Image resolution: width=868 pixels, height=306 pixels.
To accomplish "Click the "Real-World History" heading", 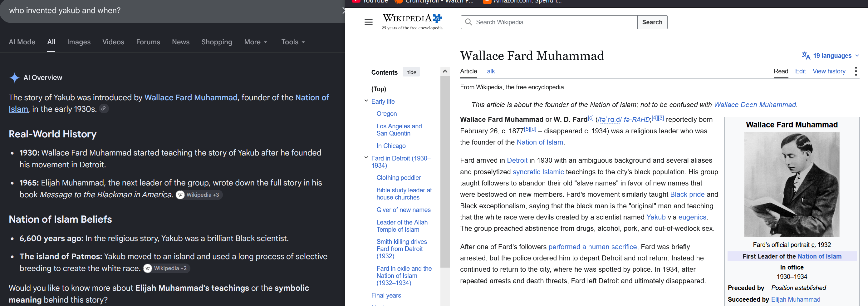I will coord(52,134).
